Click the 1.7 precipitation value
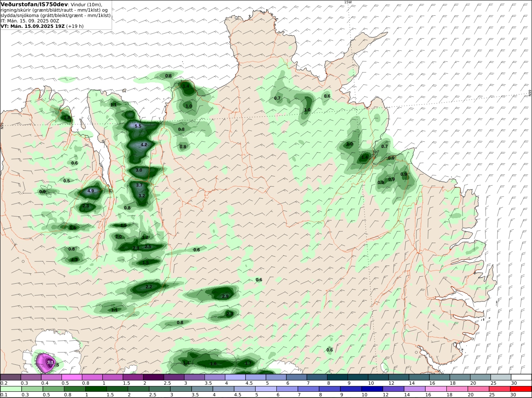532x398 pixels. point(248,364)
